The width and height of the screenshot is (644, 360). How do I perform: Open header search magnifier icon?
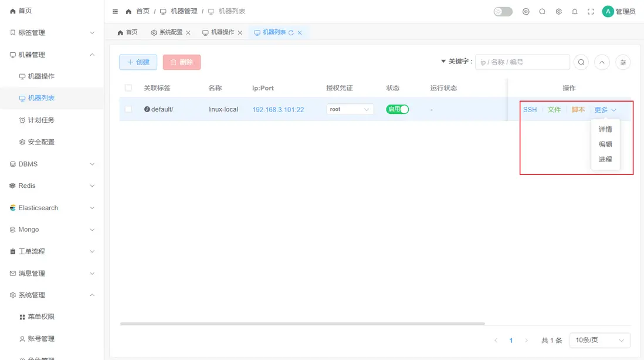tap(542, 12)
